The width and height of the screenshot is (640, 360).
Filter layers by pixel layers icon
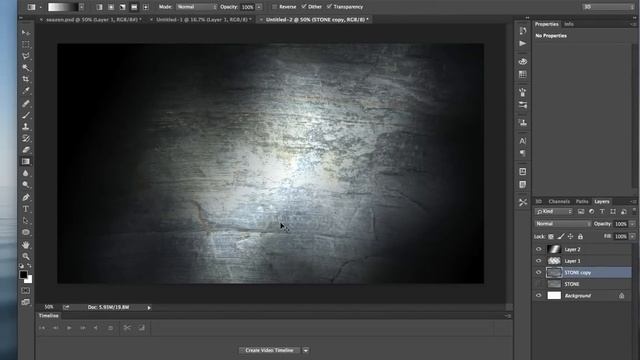pos(581,211)
